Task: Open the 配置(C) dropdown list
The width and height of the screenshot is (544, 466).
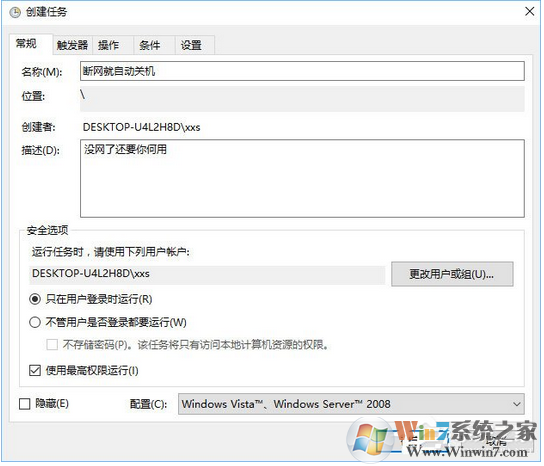Action: pos(351,404)
